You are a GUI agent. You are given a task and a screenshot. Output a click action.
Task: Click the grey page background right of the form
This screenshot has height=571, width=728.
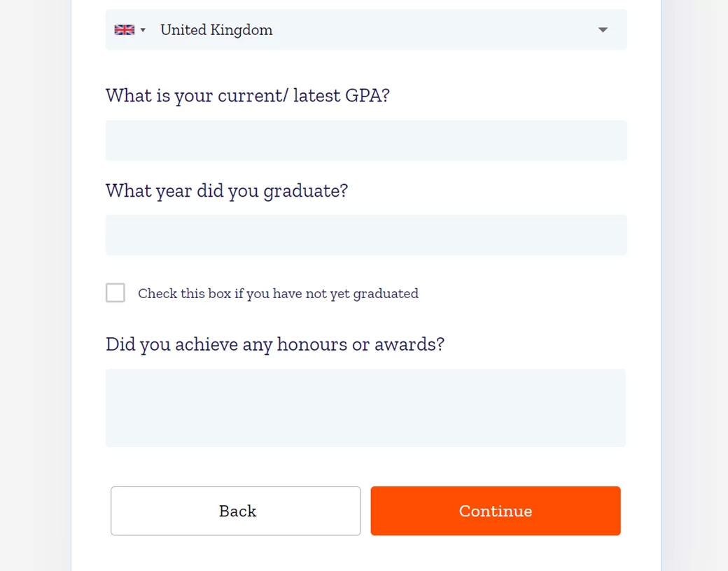click(x=694, y=280)
